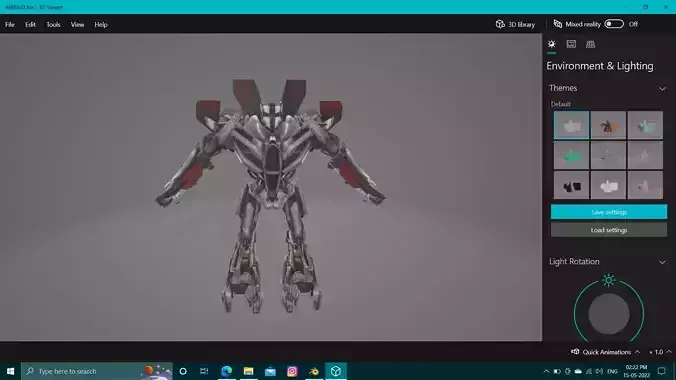Select the default gray theme thumbnail
Screen dimensions: 676x380
pos(571,125)
